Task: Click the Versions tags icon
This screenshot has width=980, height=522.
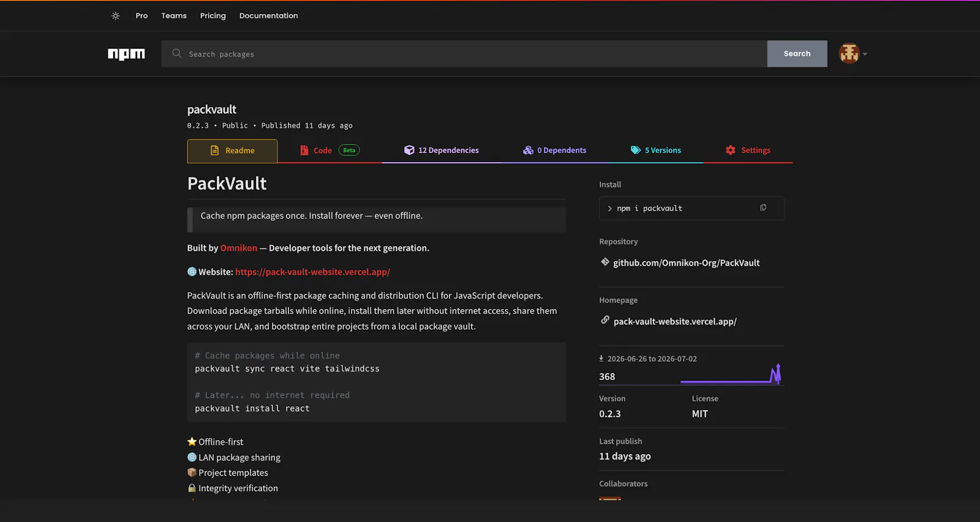Action: click(636, 150)
